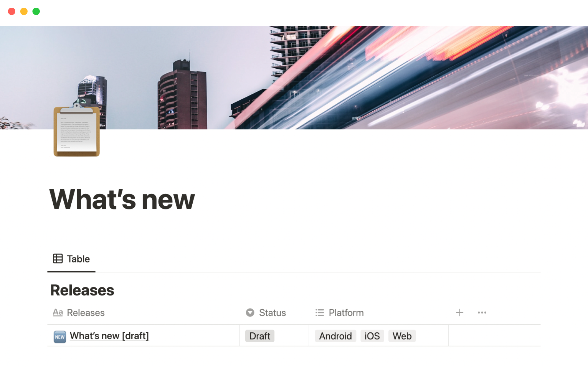Select the iOS platform tag
This screenshot has width=588, height=368.
pyautogui.click(x=372, y=336)
